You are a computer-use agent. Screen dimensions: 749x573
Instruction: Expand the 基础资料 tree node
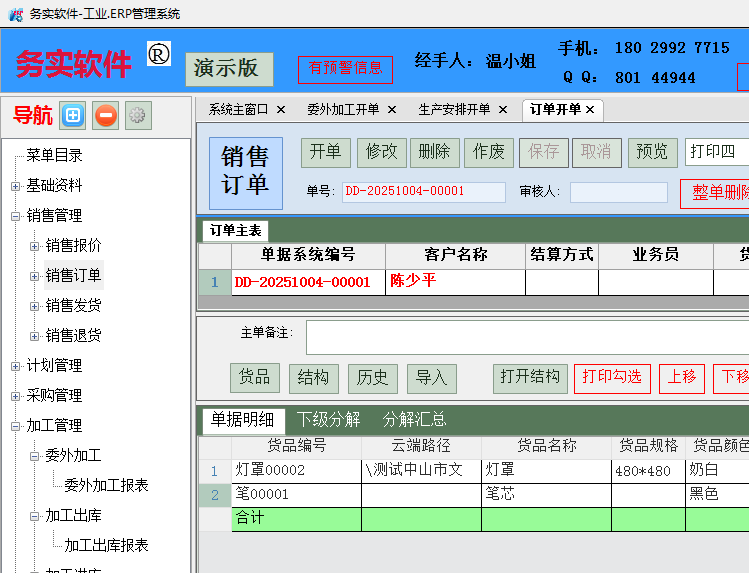[x=15, y=186]
